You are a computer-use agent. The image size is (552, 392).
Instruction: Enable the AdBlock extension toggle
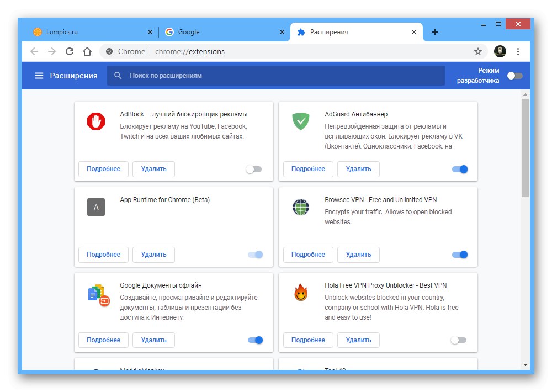[254, 169]
